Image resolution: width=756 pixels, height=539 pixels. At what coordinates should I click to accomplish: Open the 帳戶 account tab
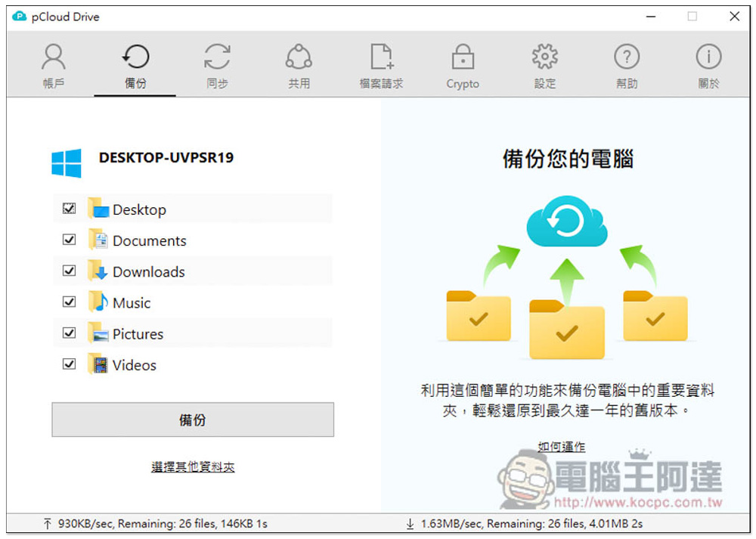pos(53,66)
